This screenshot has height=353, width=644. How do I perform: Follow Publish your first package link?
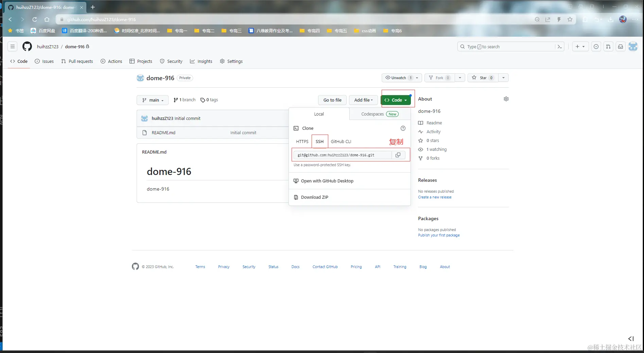pyautogui.click(x=439, y=235)
